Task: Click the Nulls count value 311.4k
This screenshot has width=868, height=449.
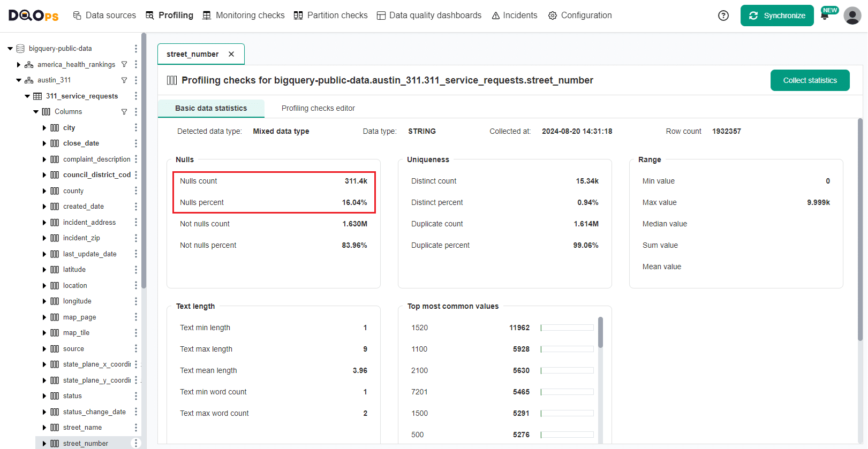Action: 356,181
